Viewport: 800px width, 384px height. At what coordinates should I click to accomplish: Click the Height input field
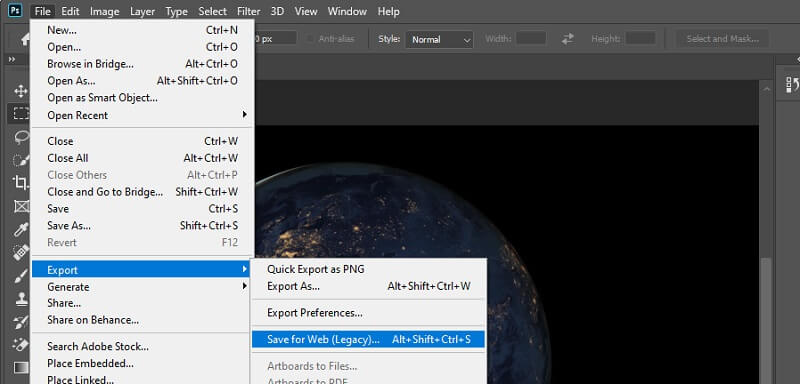(641, 38)
